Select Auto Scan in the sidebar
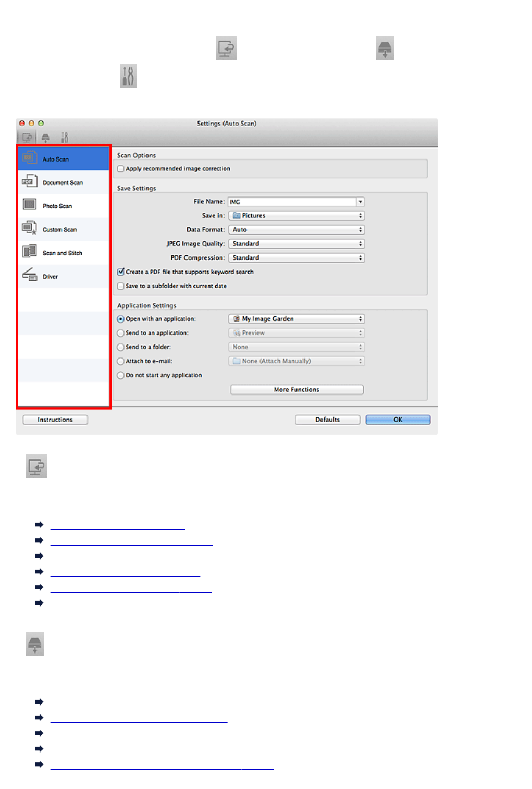Image resolution: width=532 pixels, height=789 pixels. tap(64, 159)
